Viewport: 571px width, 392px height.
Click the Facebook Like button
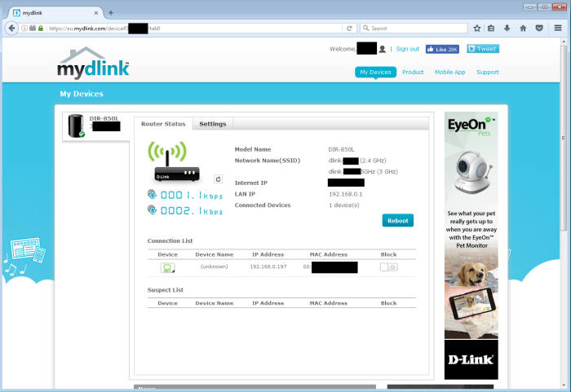[442, 49]
